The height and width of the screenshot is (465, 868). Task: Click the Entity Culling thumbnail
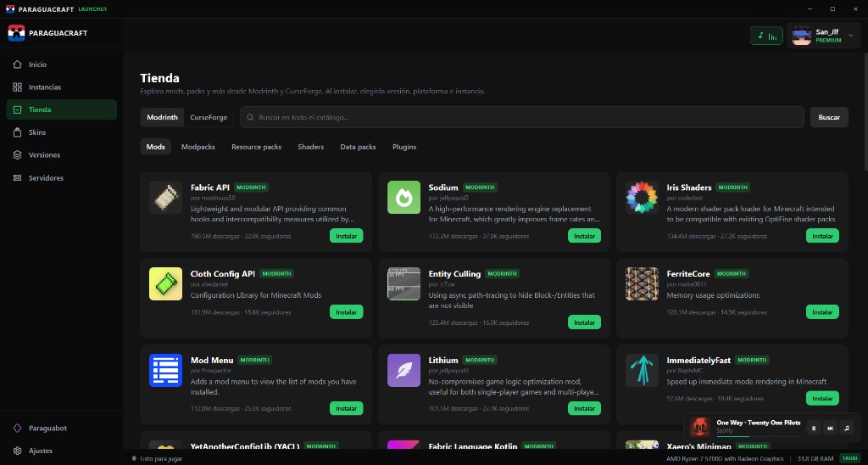tap(403, 283)
